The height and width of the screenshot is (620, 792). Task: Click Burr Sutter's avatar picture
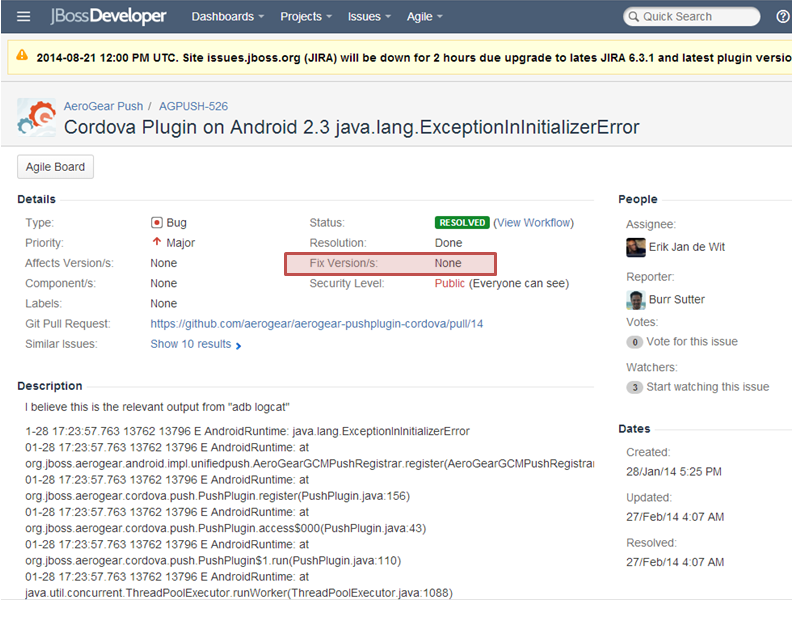tap(636, 300)
